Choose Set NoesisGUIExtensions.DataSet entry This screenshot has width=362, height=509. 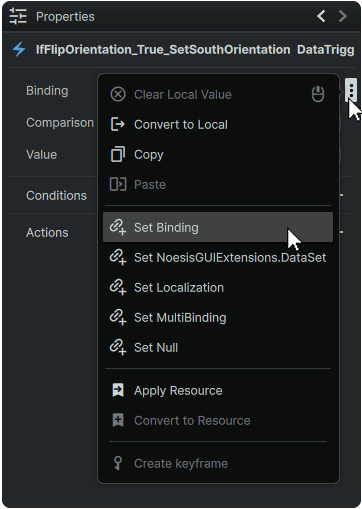pyautogui.click(x=218, y=257)
